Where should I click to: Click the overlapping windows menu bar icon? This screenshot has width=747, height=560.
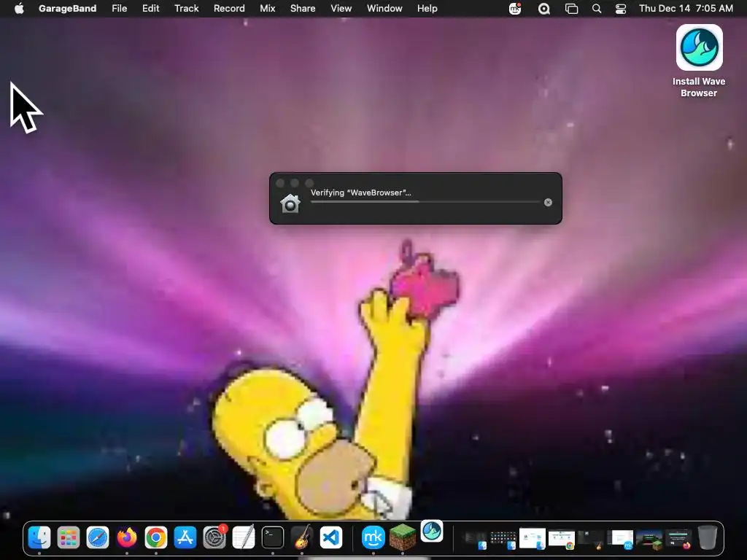point(571,9)
